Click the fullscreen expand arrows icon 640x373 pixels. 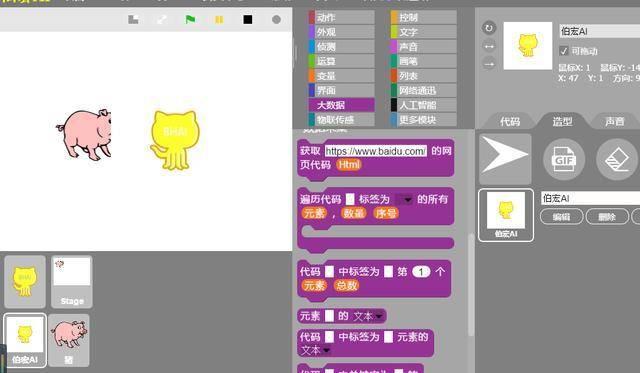point(162,19)
